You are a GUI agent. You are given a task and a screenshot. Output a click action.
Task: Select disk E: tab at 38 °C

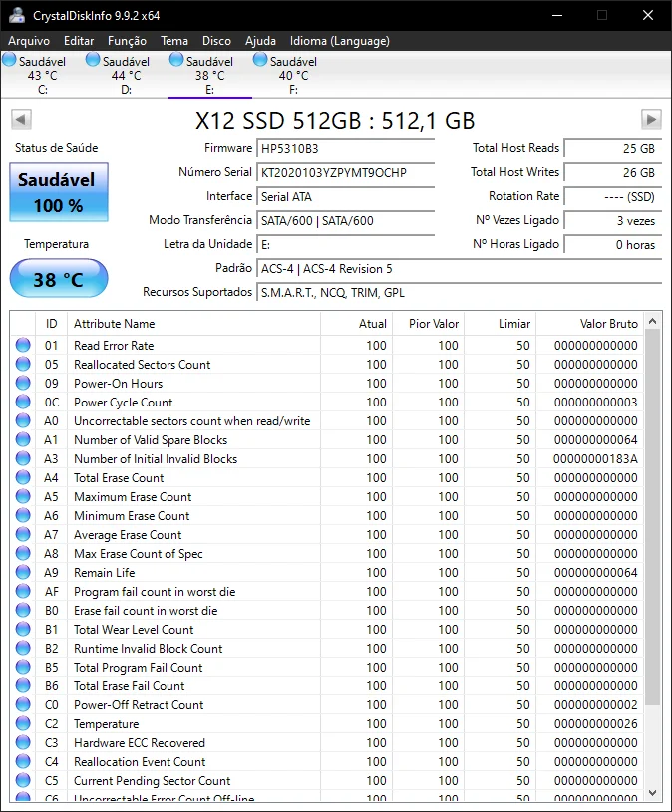[209, 75]
